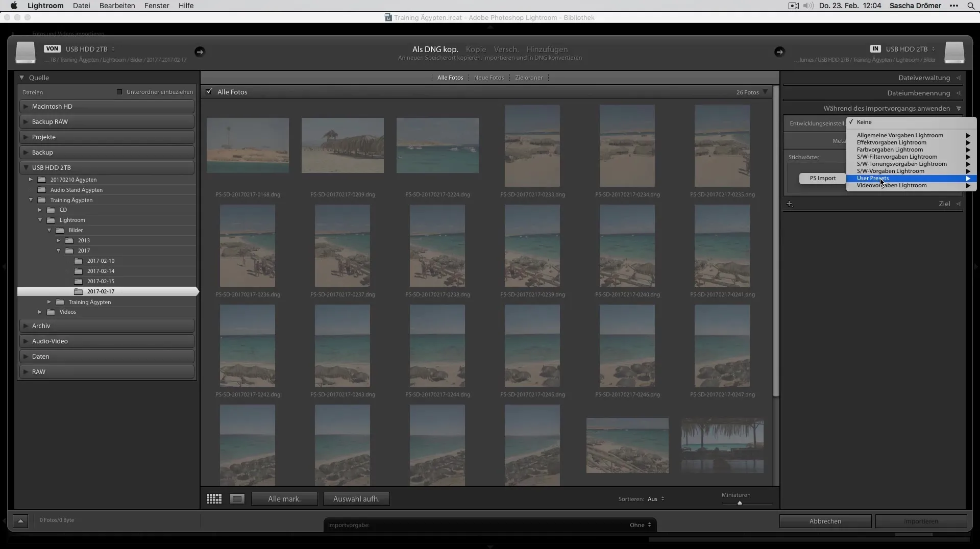Click the plus icon next to Ziel
This screenshot has height=549, width=980.
[x=790, y=204]
